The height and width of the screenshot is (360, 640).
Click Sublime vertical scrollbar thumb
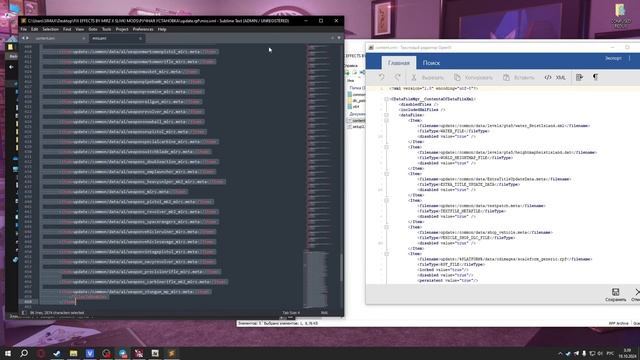pyautogui.click(x=341, y=267)
